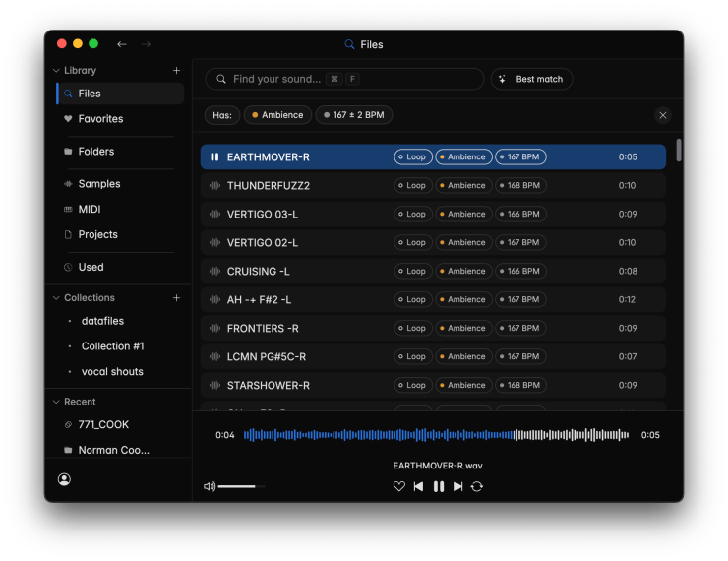Image resolution: width=728 pixels, height=561 pixels.
Task: Toggle Ambience tag on THUNDERFUZZ2 row
Action: pos(463,185)
